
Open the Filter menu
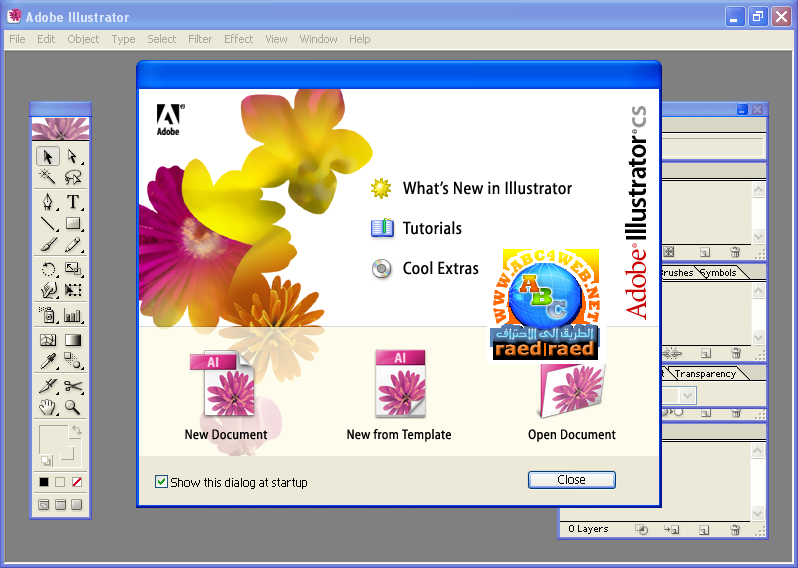pos(200,39)
